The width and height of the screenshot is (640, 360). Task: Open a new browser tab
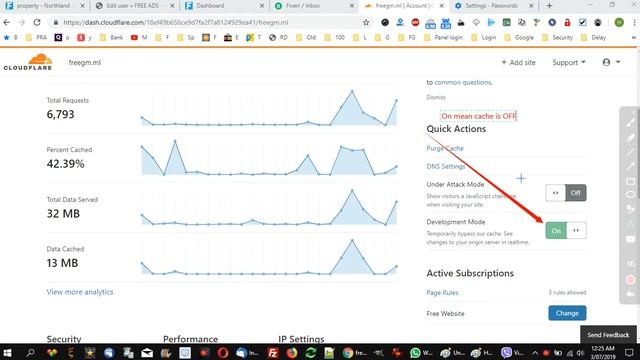tap(549, 6)
